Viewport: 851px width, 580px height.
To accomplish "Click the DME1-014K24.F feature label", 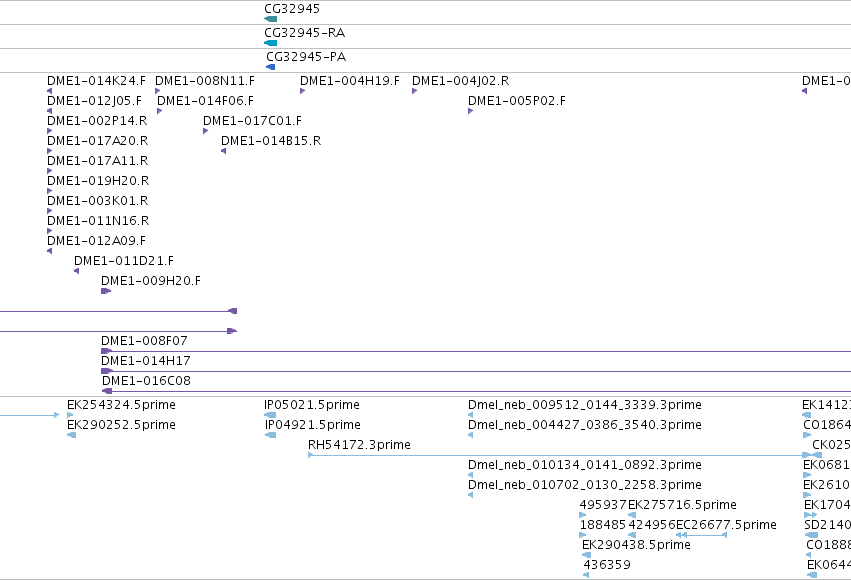I will (96, 81).
